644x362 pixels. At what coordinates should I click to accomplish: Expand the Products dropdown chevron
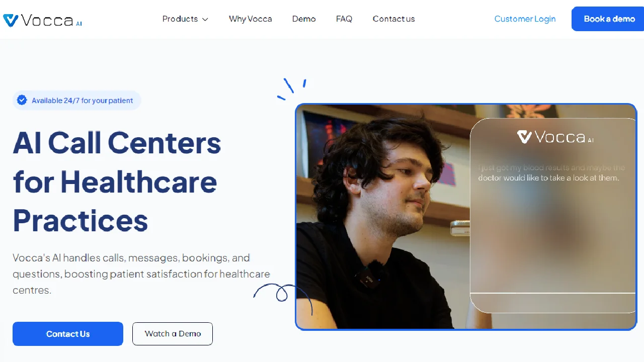(205, 20)
